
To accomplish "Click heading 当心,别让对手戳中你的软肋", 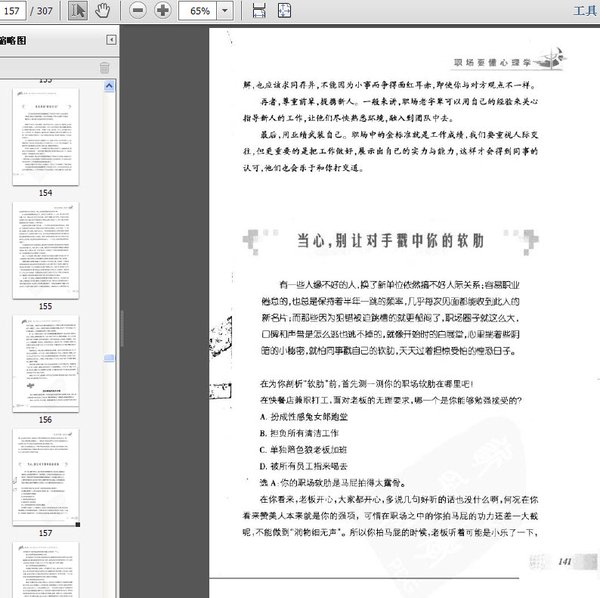I will 391,241.
